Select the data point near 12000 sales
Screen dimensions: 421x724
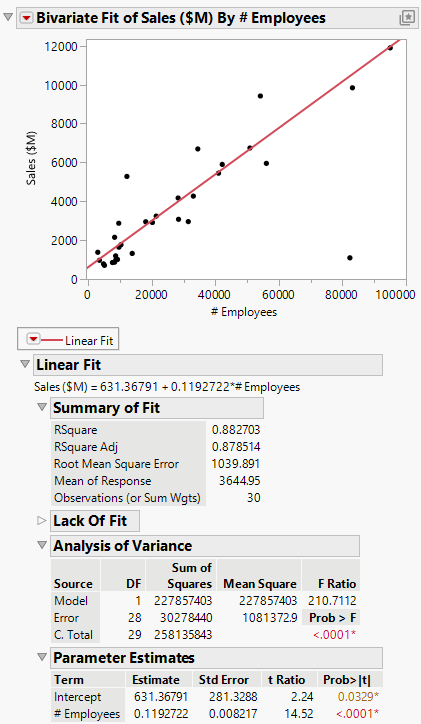click(x=390, y=48)
